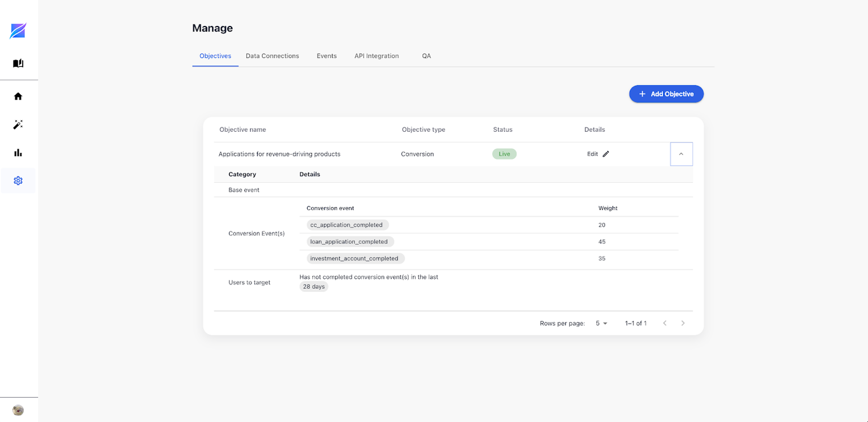Screen dimensions: 868x422
Task: Click the pencil icon next to Edit
Action: pyautogui.click(x=606, y=154)
